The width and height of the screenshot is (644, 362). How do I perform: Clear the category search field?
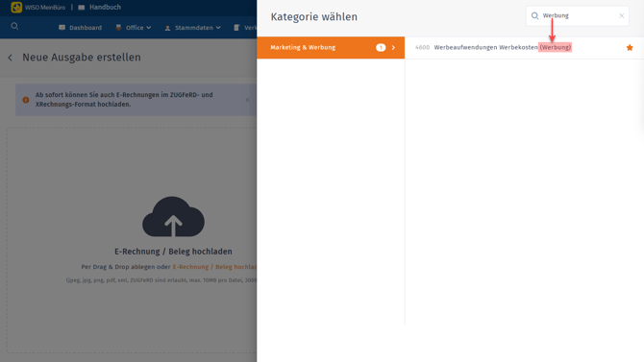tap(621, 15)
